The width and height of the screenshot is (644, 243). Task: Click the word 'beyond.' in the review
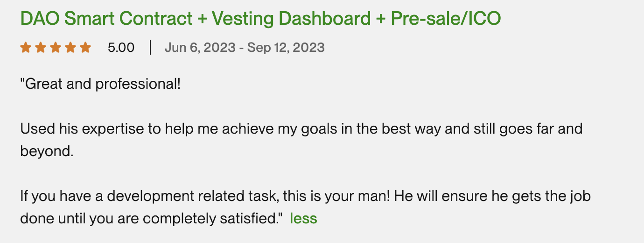pos(47,151)
